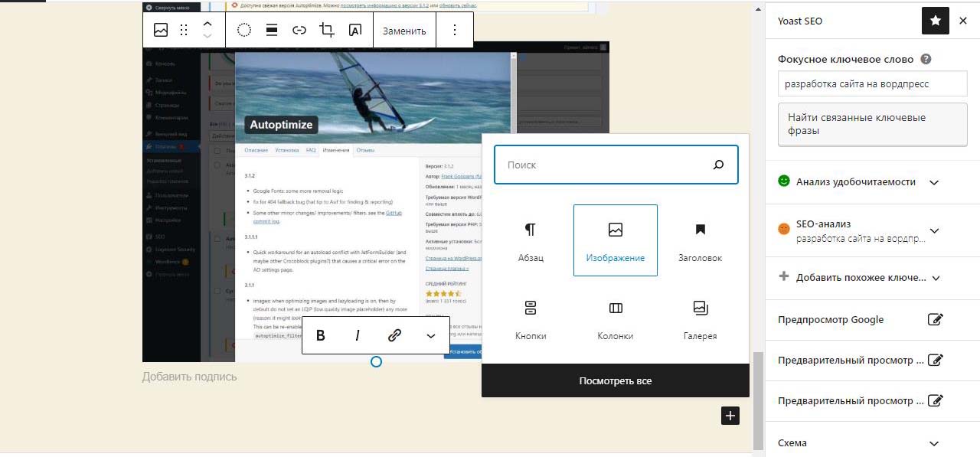Viewport: 980px width, 457px height.
Task: Grab the image resize handle below the picture
Action: coord(376,361)
